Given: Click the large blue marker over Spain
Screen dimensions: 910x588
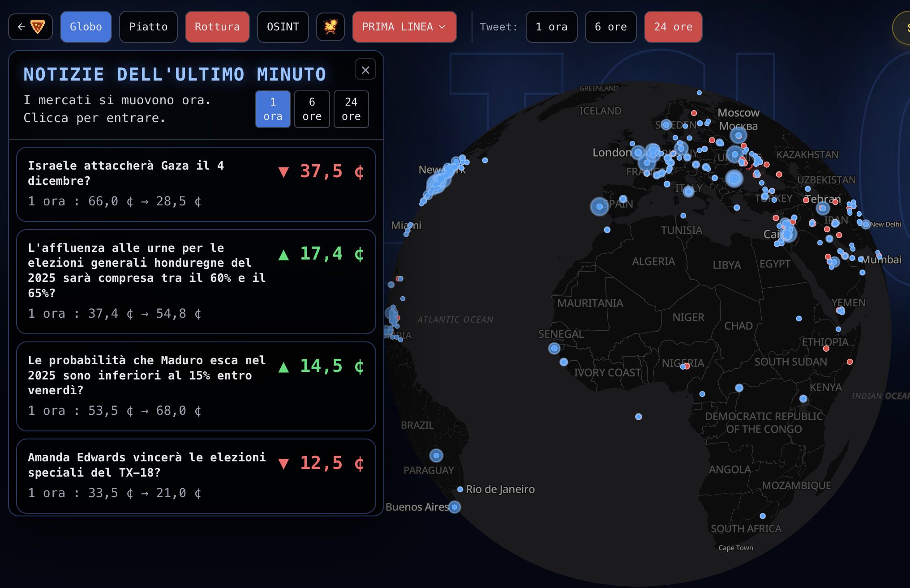Looking at the screenshot, I should 599,206.
